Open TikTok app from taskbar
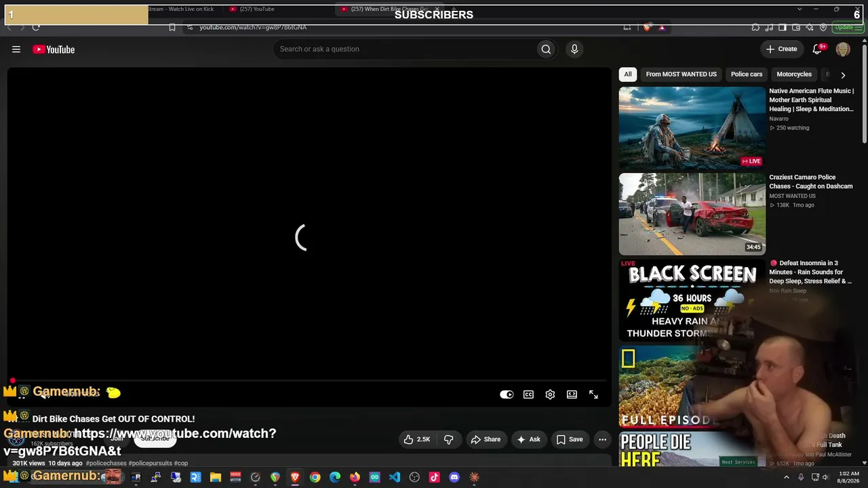868x488 pixels. (435, 477)
